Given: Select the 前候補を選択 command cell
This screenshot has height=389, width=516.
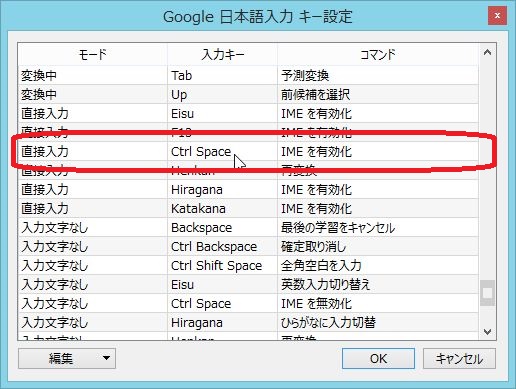Looking at the screenshot, I should coord(378,95).
